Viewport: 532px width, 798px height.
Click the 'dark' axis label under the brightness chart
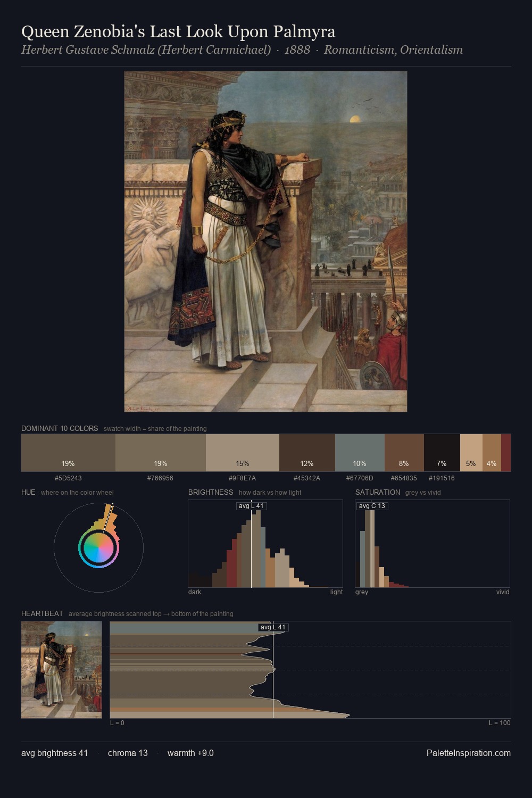(x=195, y=592)
